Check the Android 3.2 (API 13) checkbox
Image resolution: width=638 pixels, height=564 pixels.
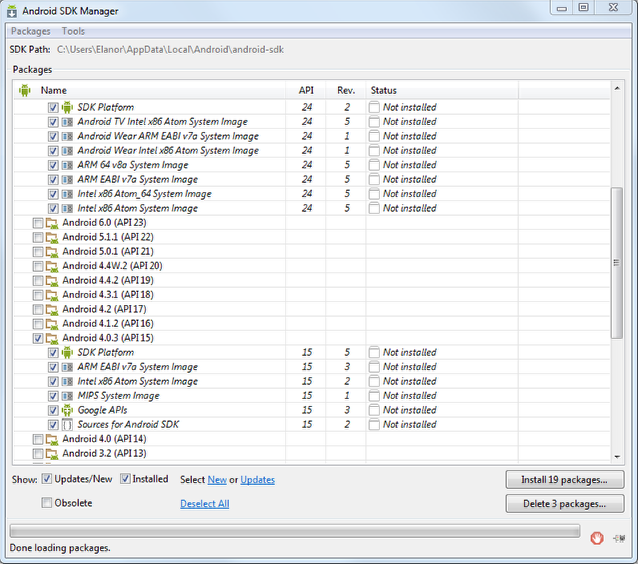pyautogui.click(x=38, y=454)
